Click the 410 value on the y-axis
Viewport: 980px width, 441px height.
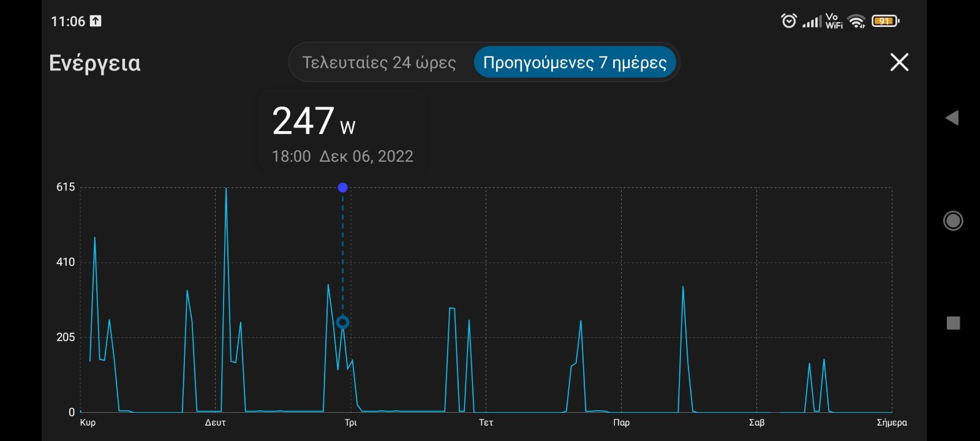pyautogui.click(x=66, y=262)
